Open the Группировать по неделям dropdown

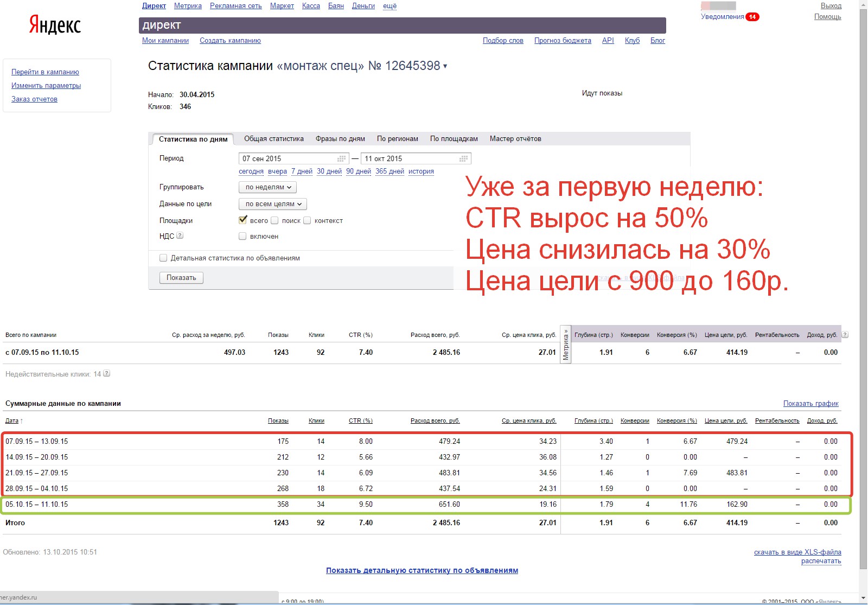pos(267,187)
